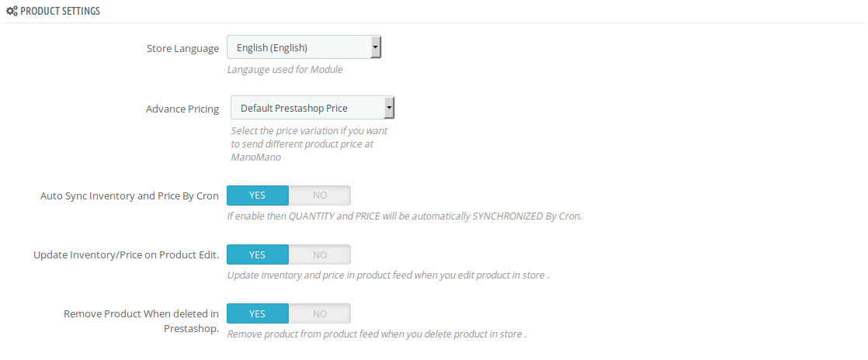This screenshot has width=868, height=360.
Task: Select YES for Update Inventory/Price on Product Edit
Action: tap(258, 254)
